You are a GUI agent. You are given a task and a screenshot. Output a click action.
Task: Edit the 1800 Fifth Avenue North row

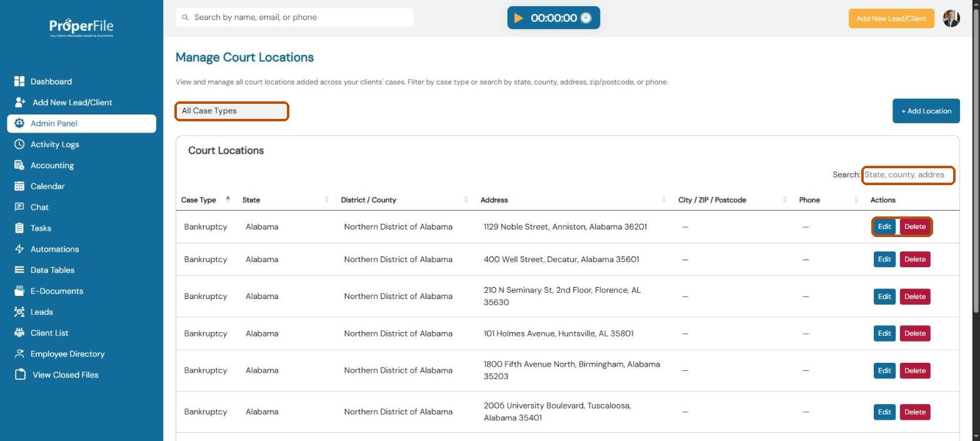click(884, 370)
